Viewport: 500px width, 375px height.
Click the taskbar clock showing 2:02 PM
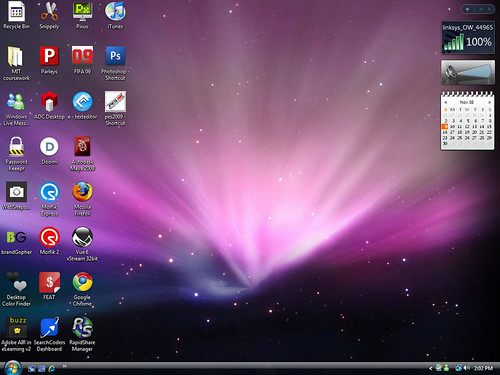click(483, 368)
